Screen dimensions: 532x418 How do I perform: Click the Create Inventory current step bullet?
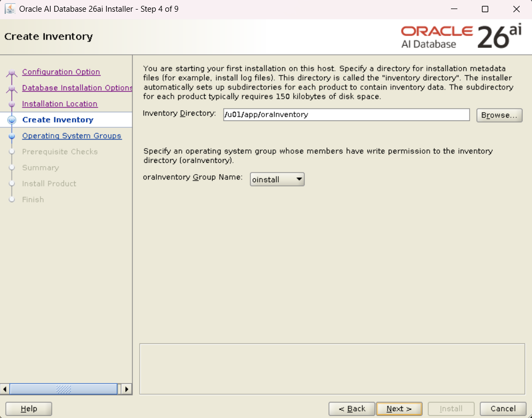pos(12,120)
